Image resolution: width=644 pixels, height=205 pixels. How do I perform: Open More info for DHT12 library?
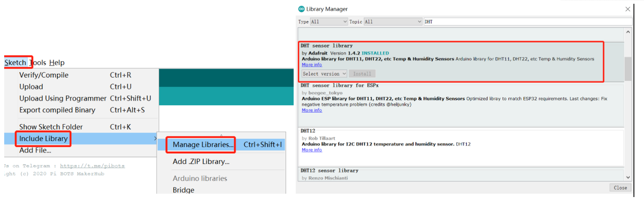[312, 150]
